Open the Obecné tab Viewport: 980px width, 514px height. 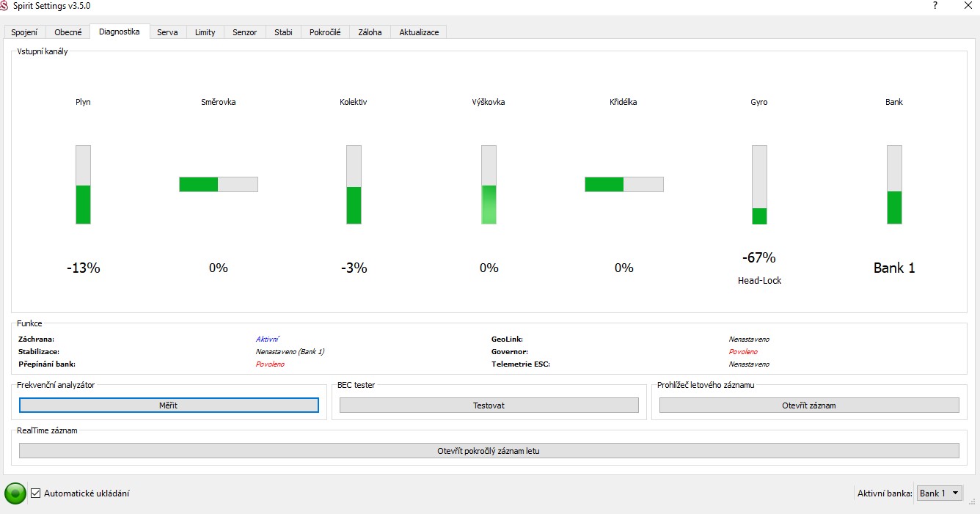(x=68, y=32)
